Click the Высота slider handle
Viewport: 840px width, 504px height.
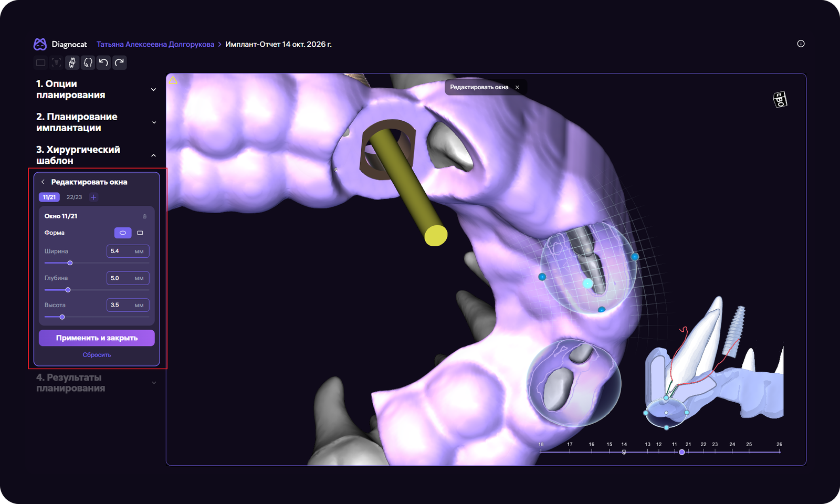(x=62, y=317)
